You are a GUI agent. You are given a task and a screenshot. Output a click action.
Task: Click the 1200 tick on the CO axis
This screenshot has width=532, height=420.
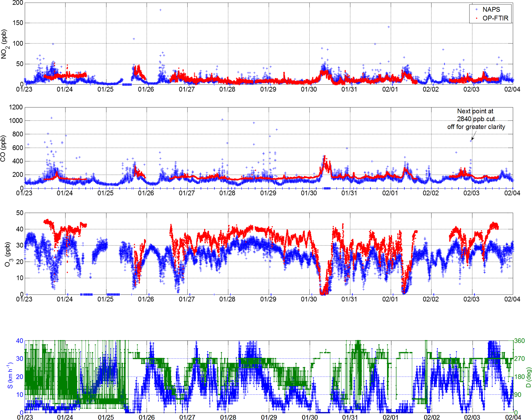(x=16, y=107)
